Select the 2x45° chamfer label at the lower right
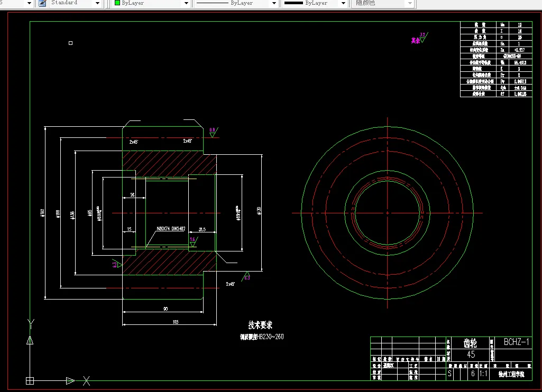 coord(231,284)
